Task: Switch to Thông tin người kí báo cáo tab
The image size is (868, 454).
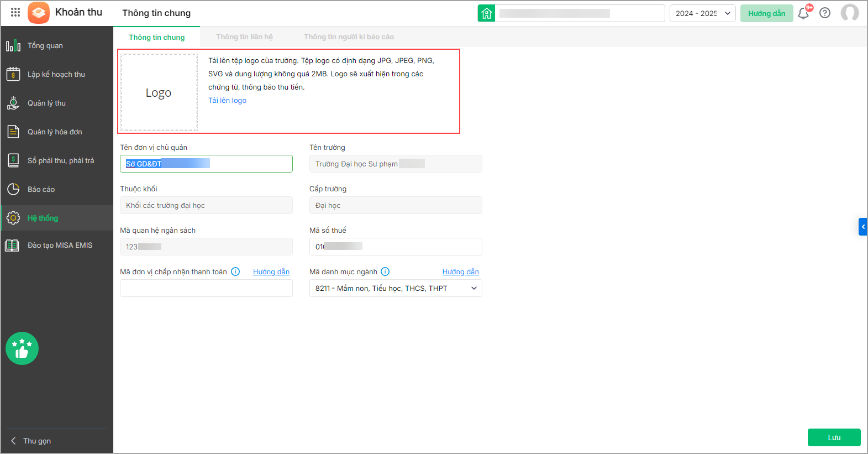Action: point(349,37)
